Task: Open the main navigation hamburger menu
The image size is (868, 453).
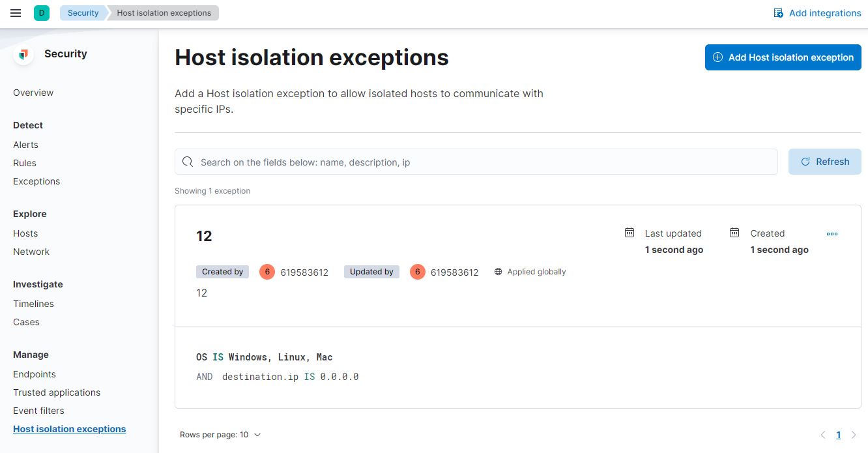Action: point(15,12)
